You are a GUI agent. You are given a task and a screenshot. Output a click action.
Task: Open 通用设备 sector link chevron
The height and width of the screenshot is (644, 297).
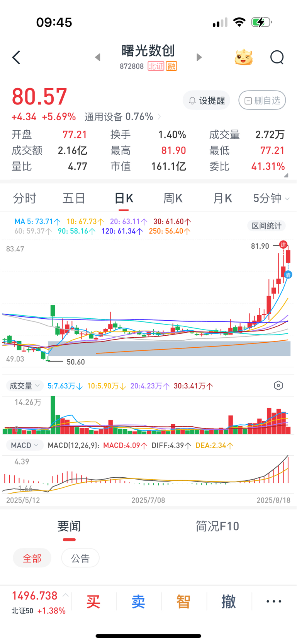(159, 116)
